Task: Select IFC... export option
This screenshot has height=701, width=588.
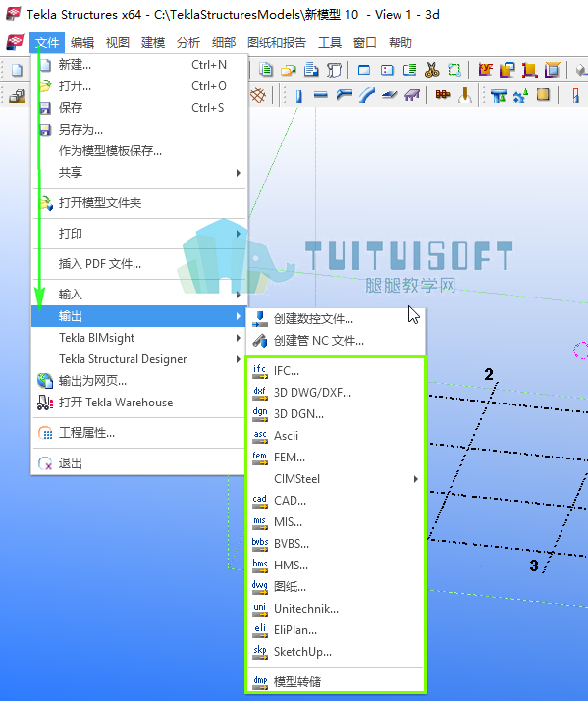Action: 336,370
